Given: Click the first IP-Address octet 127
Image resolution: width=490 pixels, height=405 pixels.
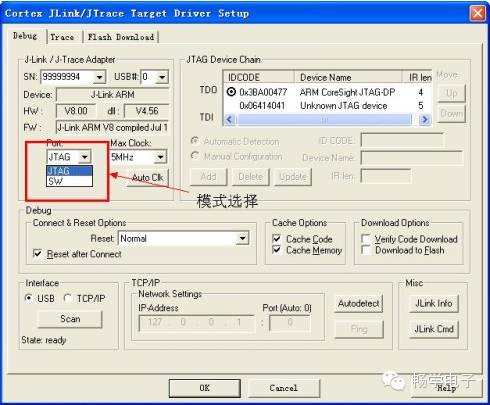Looking at the screenshot, I should pos(155,322).
